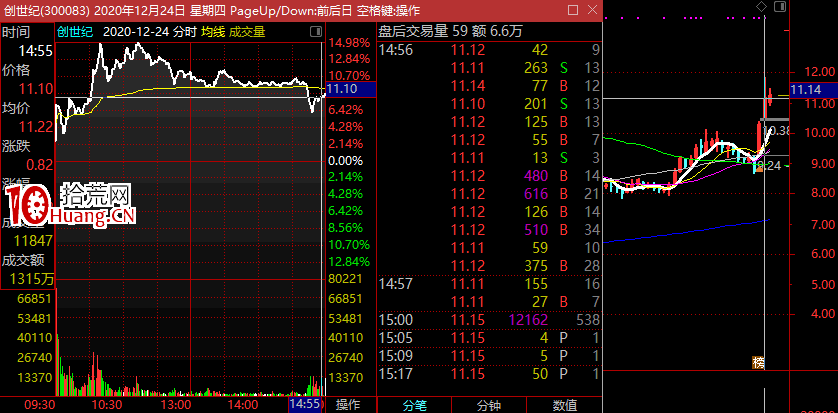Click the blue 11.10 current price tag

click(351, 89)
